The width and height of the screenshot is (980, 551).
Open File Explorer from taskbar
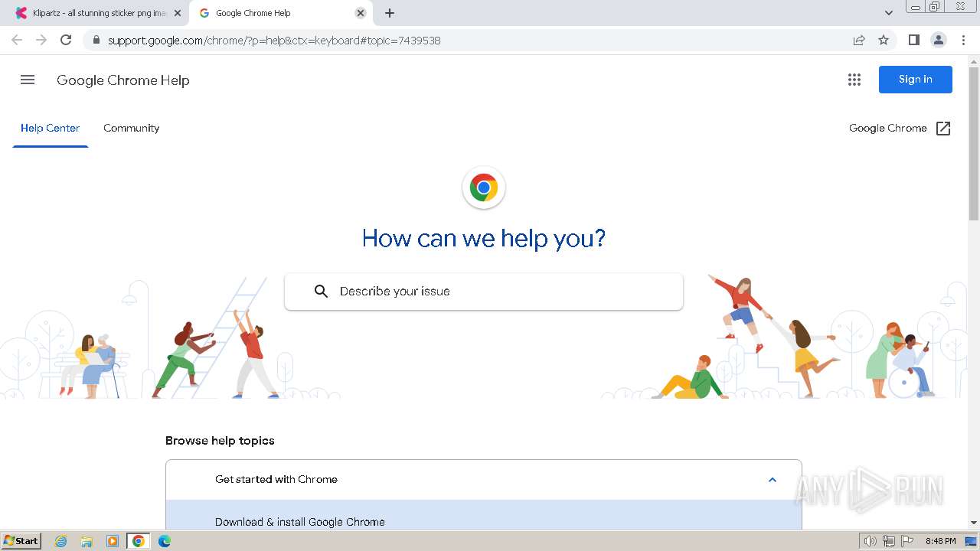[x=87, y=541]
